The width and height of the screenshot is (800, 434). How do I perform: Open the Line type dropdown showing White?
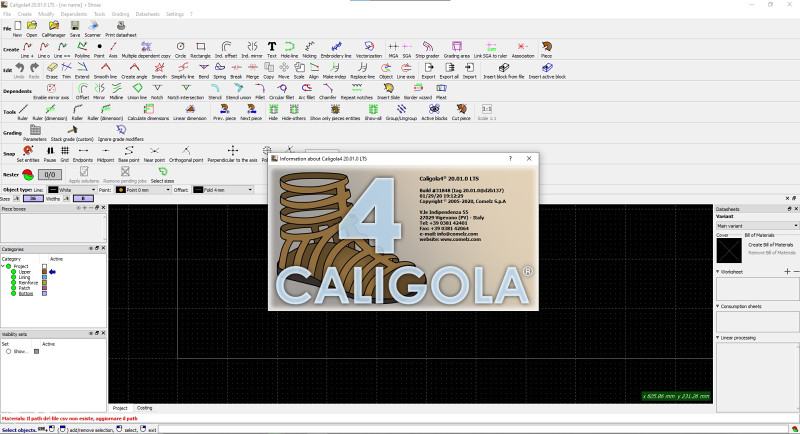click(x=72, y=190)
